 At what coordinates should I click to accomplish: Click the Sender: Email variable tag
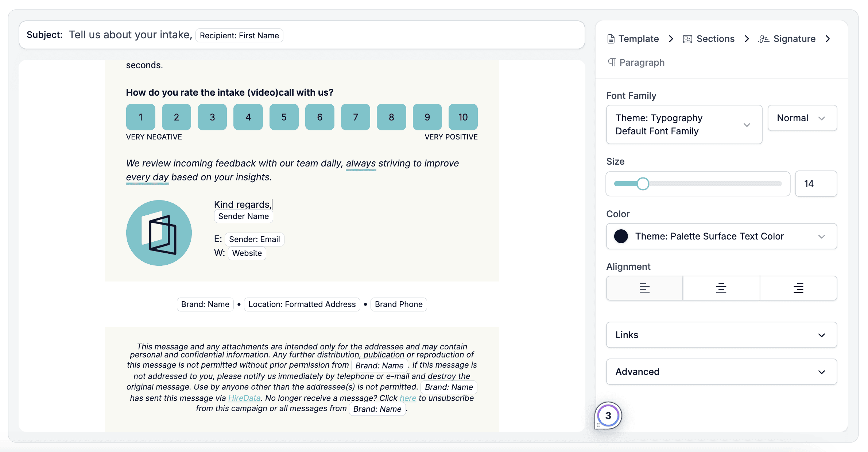[254, 239]
